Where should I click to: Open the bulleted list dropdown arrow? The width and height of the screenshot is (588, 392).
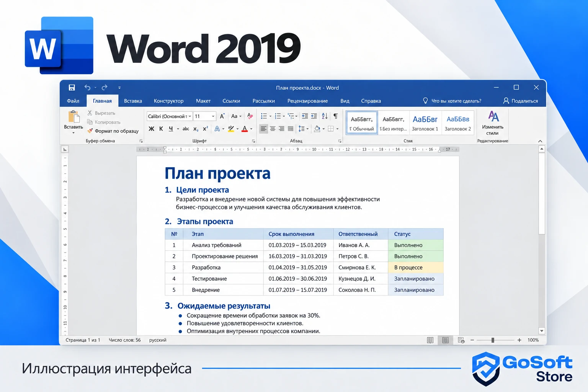(270, 116)
